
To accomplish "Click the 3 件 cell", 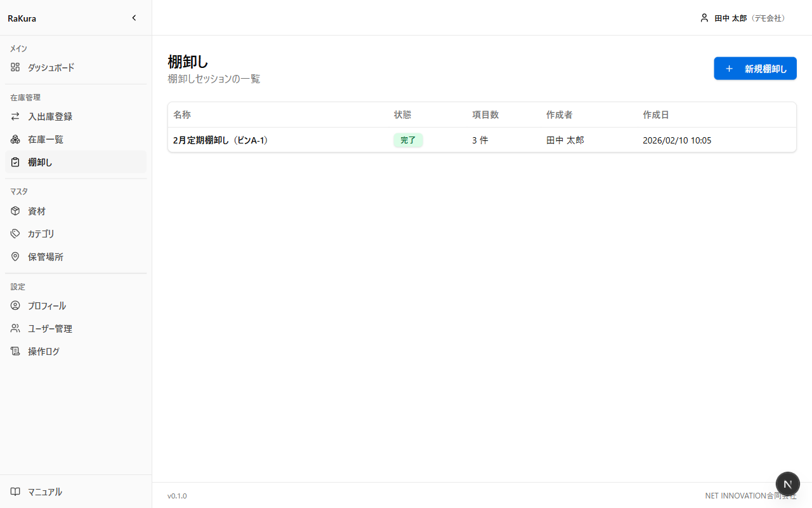I will click(x=480, y=140).
